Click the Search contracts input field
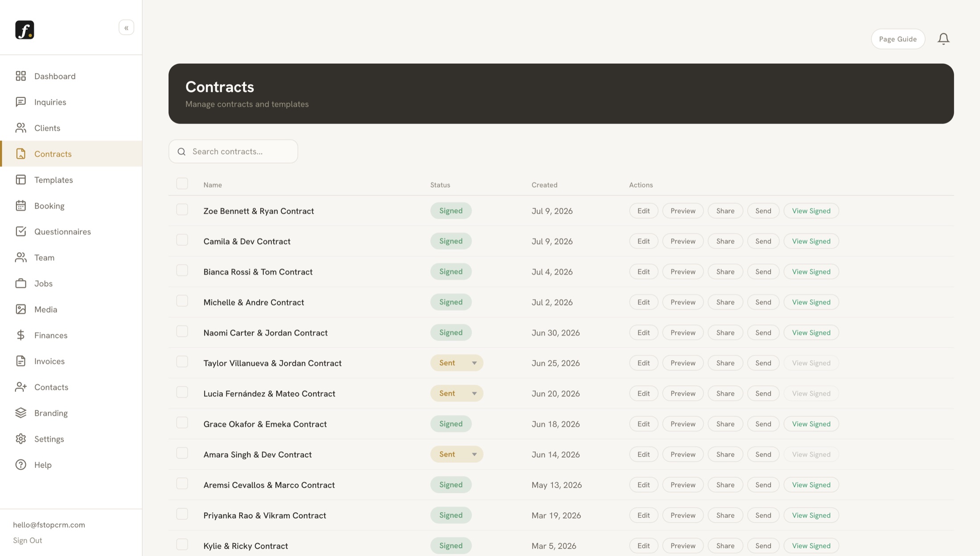Viewport: 980px width, 556px height. pos(233,151)
